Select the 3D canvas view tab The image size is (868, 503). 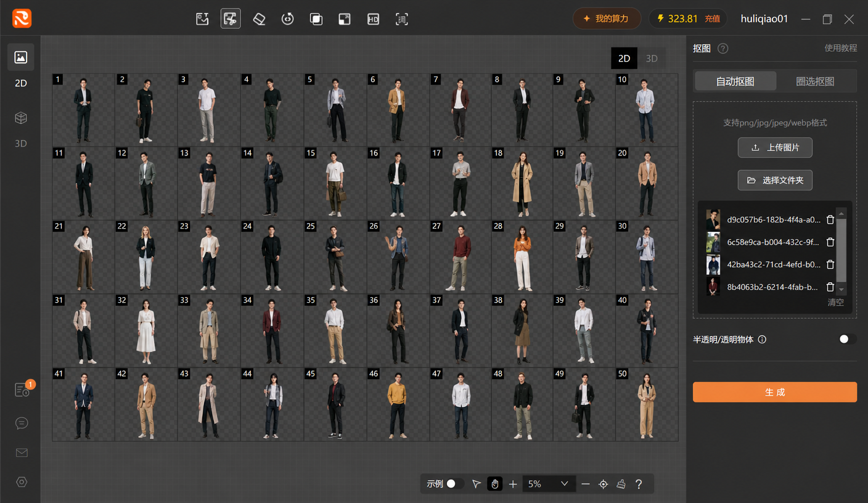coord(652,59)
